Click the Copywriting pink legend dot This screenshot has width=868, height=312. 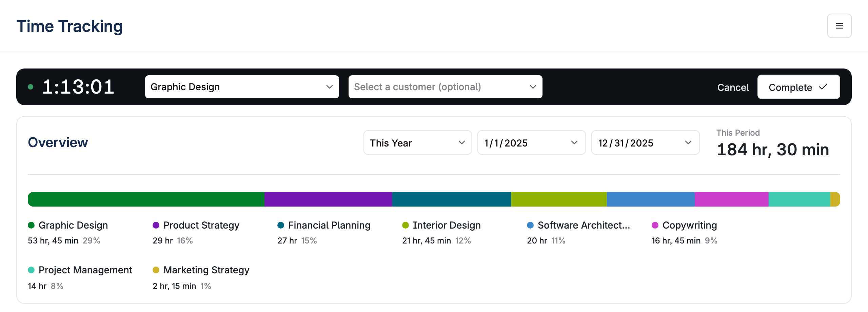[x=655, y=225]
